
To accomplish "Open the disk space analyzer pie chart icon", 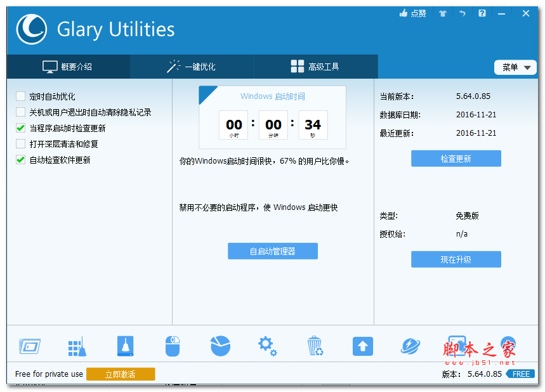I will click(220, 346).
